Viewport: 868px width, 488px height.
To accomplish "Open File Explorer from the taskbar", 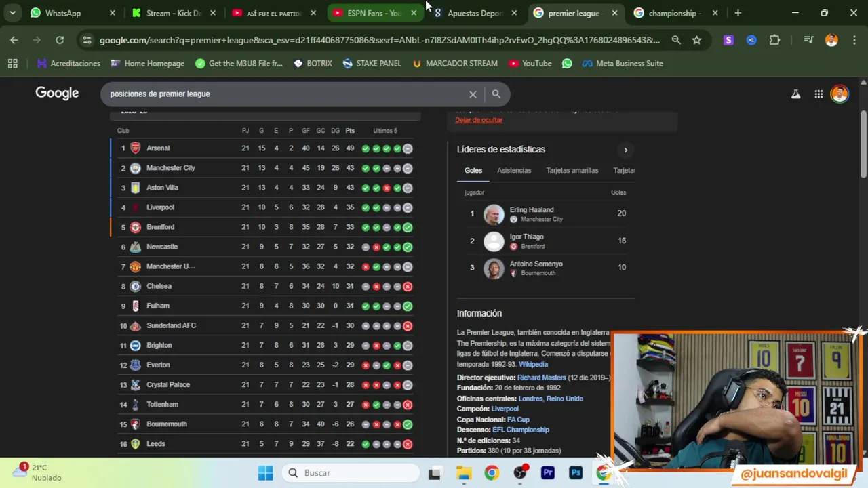I will point(463,472).
